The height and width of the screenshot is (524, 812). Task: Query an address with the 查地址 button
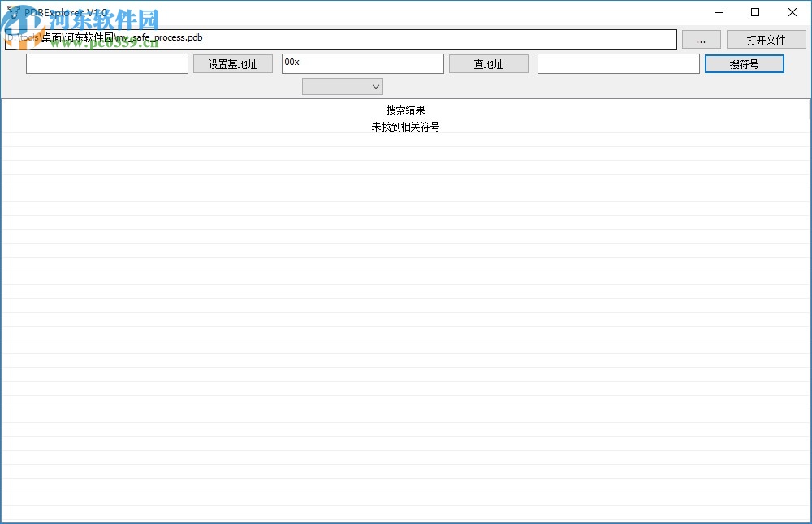coord(488,63)
